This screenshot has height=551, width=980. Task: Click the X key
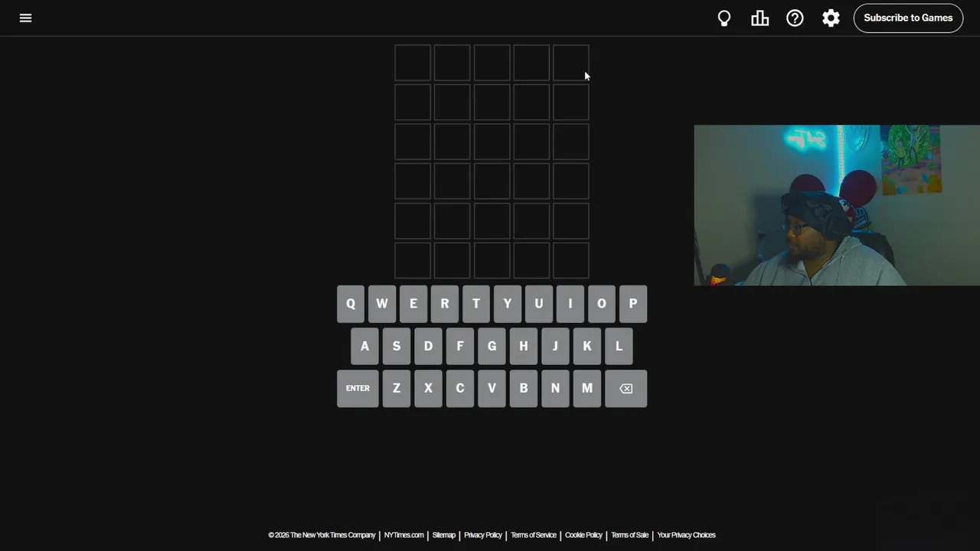tap(428, 389)
